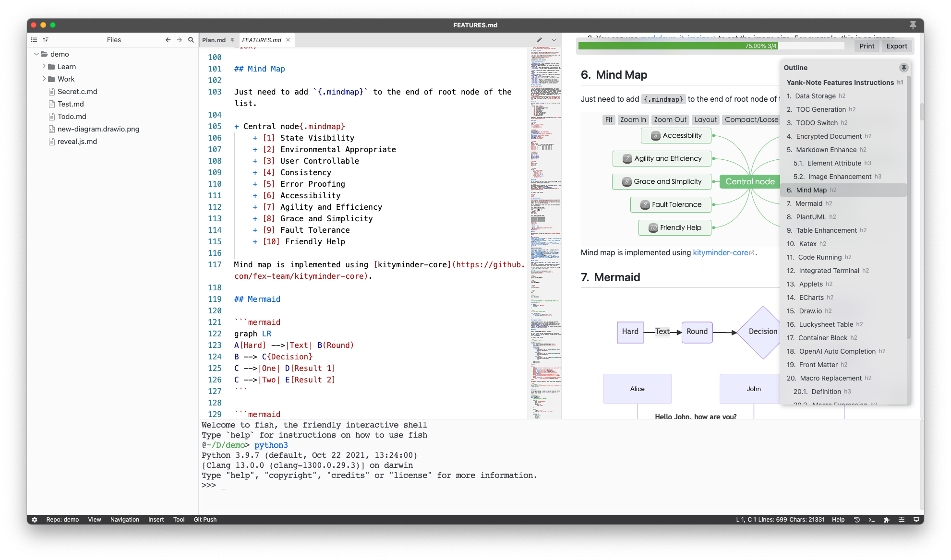Go back with the left arrow icon
This screenshot has width=951, height=560.
(168, 40)
